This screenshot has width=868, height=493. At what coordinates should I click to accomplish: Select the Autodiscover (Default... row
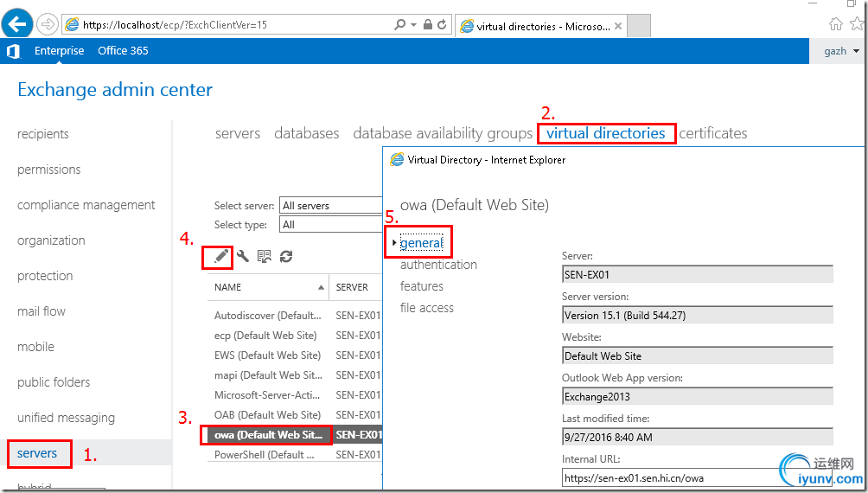click(x=295, y=315)
